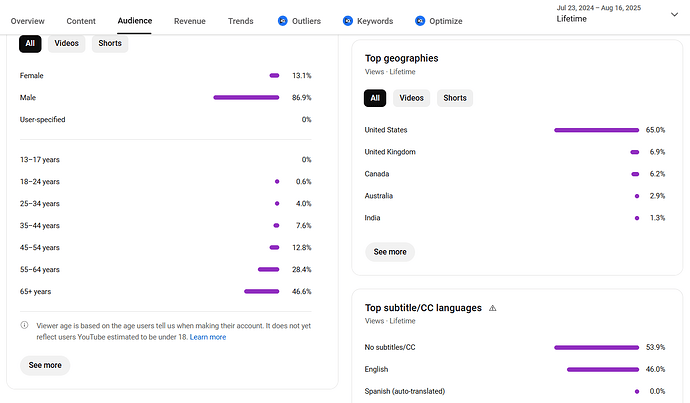Click the Keywords tab icon
This screenshot has width=690, height=403.
point(347,21)
